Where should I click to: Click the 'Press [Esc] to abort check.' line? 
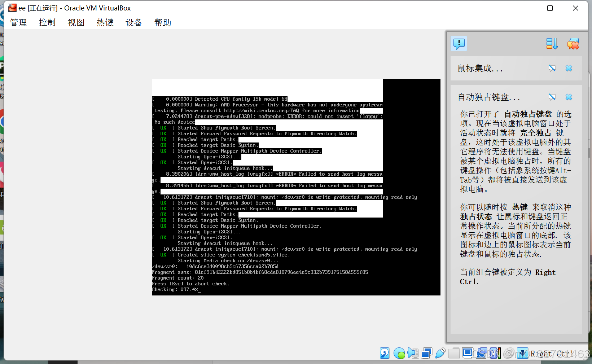(190, 284)
